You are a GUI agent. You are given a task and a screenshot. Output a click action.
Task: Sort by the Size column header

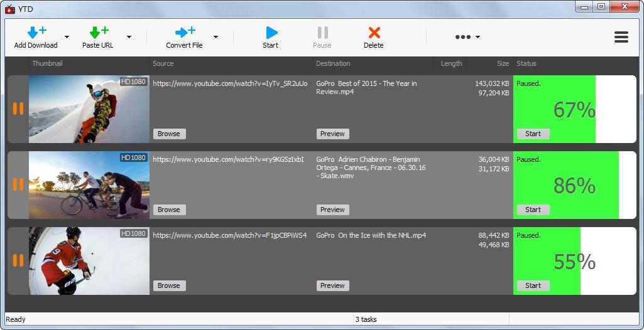[x=503, y=63]
